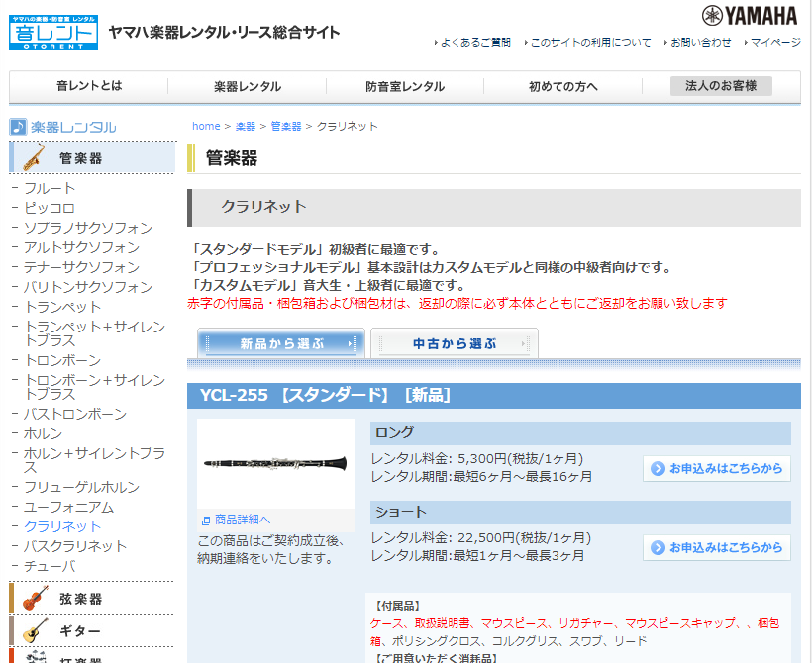The image size is (812, 663).
Task: Go to home in the breadcrumb
Action: (206, 126)
